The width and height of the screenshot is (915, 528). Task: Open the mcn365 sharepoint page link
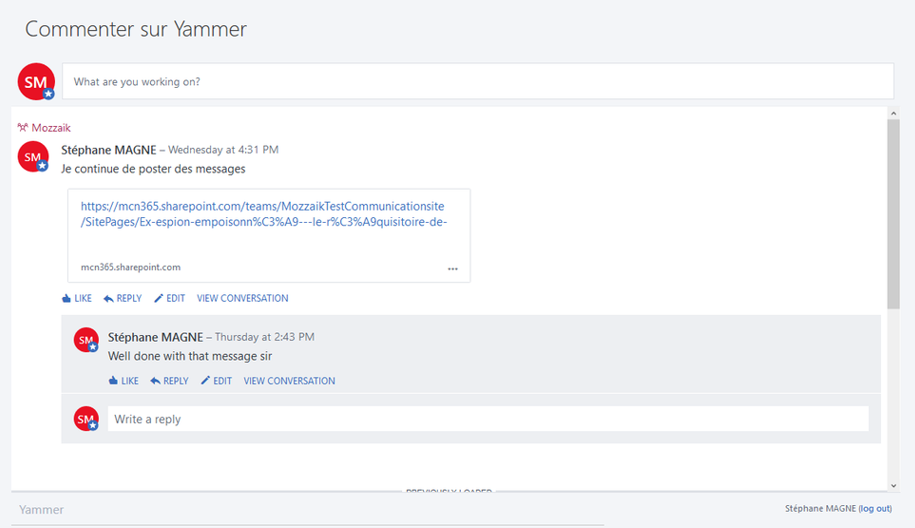point(264,214)
